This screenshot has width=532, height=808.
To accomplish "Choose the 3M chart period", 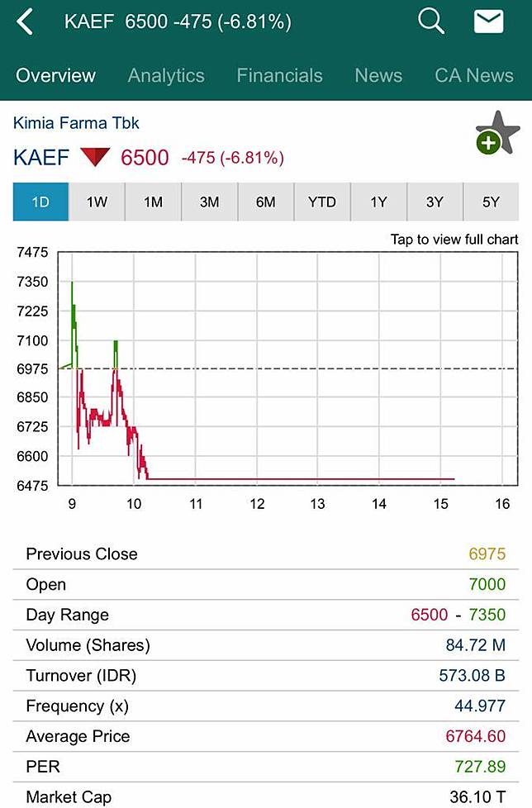I will pos(210,202).
